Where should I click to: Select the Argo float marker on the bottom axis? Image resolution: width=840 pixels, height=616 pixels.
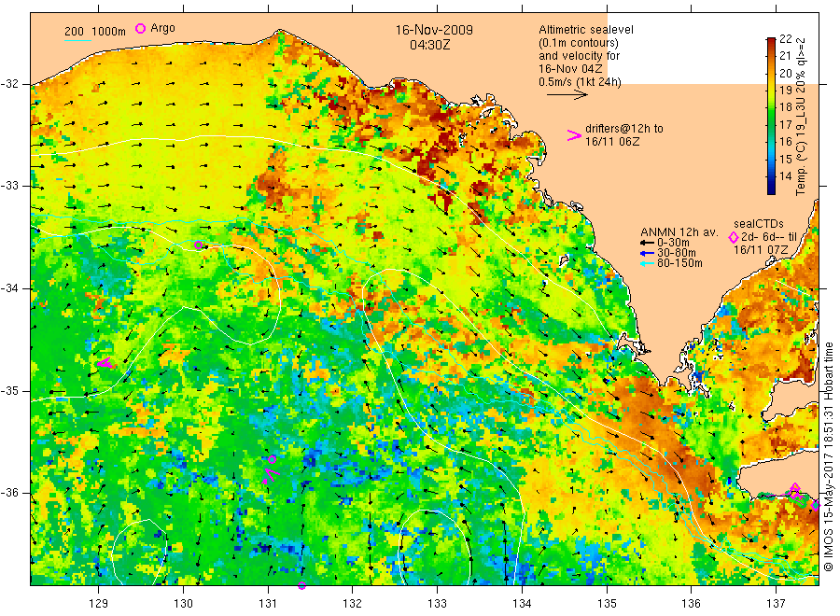301,585
